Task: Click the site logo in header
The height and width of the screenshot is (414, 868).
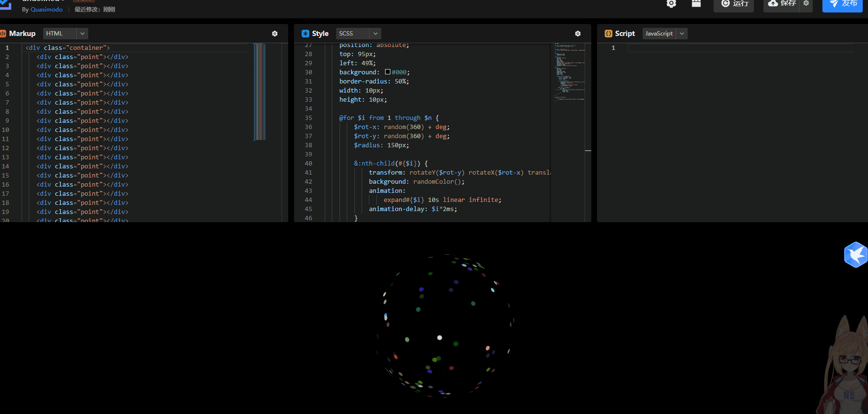Action: [x=6, y=5]
